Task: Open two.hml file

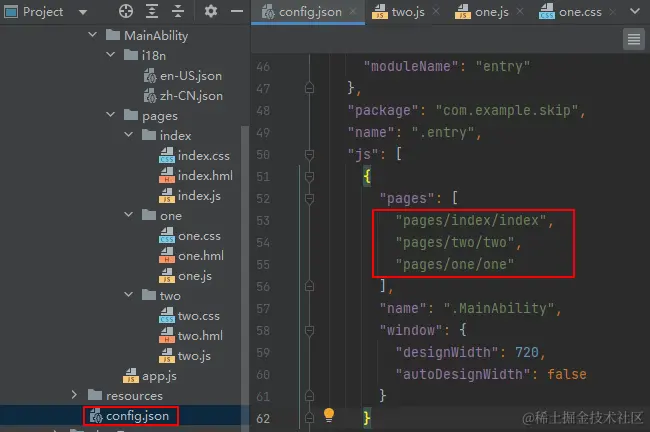Action: click(x=191, y=336)
